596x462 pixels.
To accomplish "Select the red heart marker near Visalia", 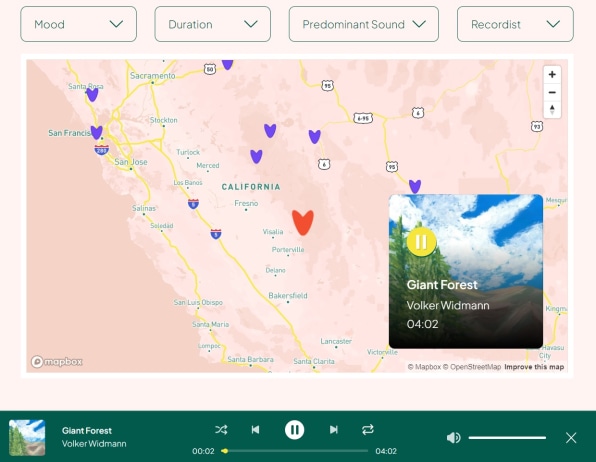I will 303,222.
